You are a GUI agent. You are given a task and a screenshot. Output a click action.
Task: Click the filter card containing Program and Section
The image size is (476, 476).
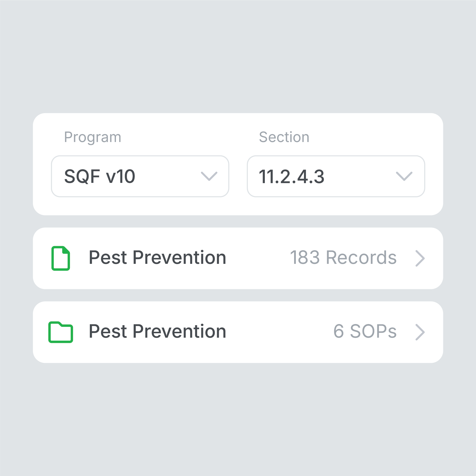pos(238,164)
